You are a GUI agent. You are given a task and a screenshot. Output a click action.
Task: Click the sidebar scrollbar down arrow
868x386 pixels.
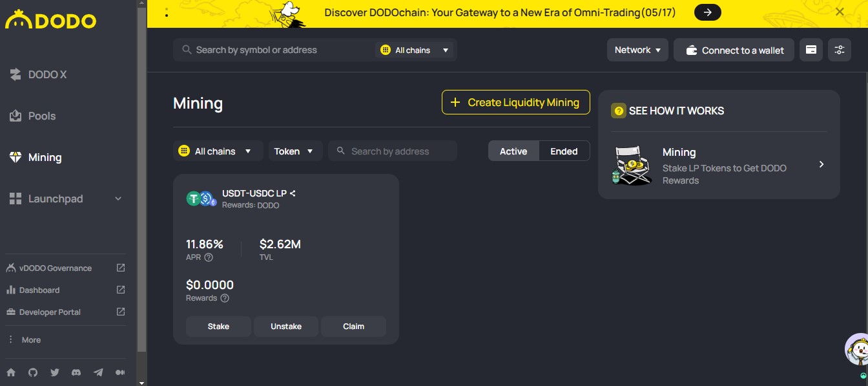click(142, 382)
